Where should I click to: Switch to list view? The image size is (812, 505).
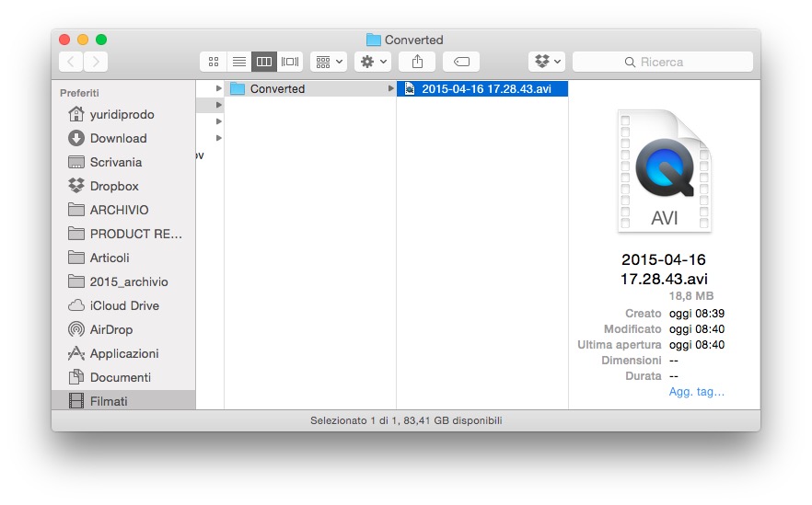(238, 63)
